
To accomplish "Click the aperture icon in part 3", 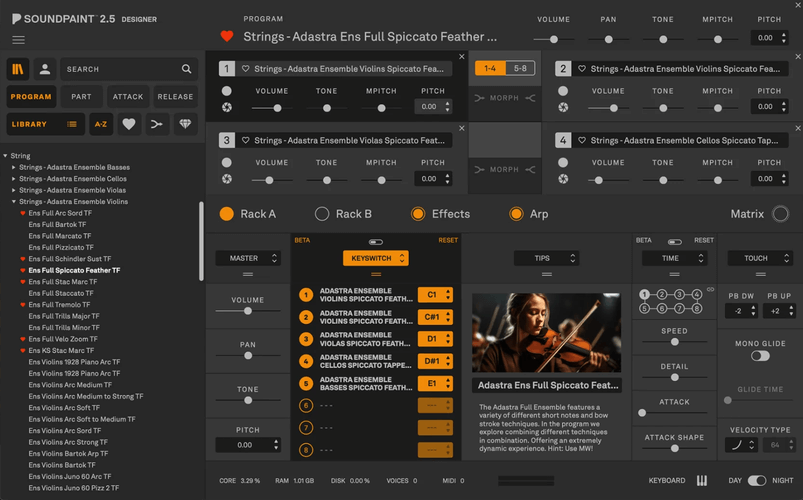I will pos(227,179).
